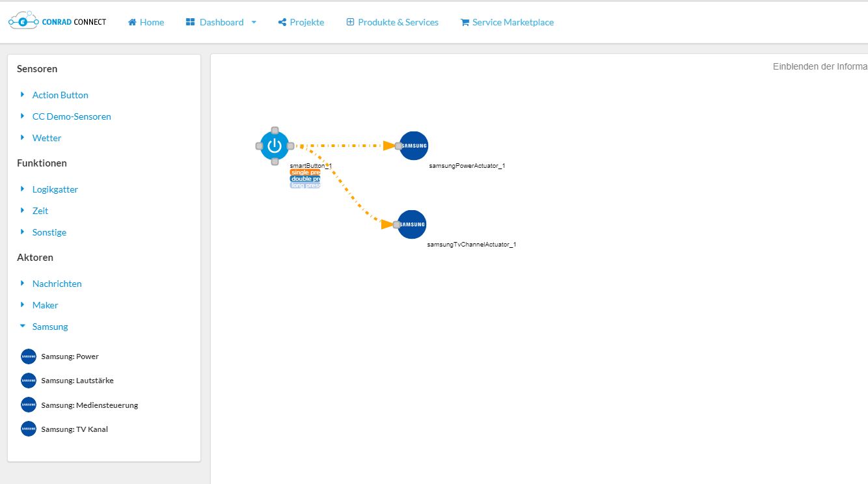Open Produkte & Services page
The image size is (868, 484).
click(x=392, y=22)
